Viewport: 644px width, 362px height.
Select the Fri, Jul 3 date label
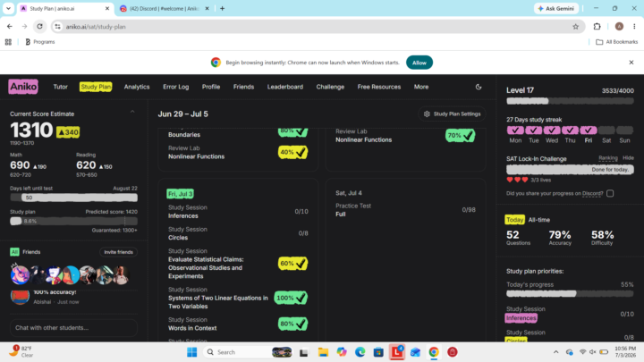click(x=180, y=193)
